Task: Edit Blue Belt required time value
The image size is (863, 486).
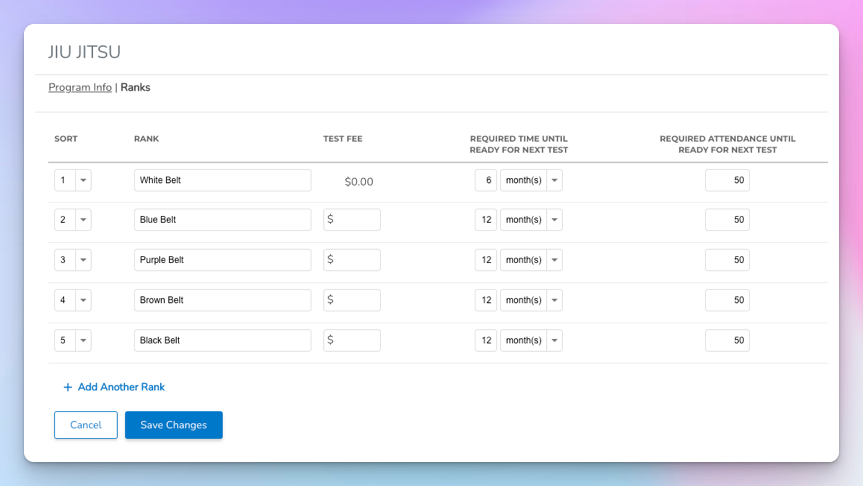Action: (486, 220)
